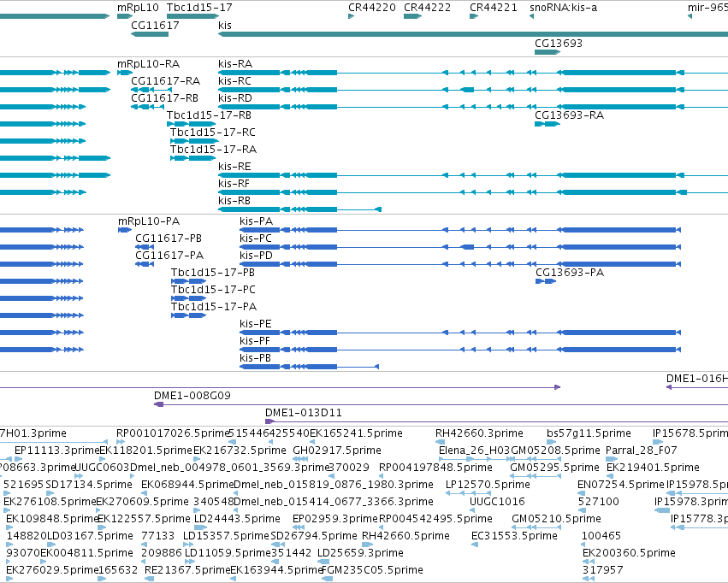728x583 pixels.
Task: Select the CG13693-RA transcript
Action: (x=547, y=124)
